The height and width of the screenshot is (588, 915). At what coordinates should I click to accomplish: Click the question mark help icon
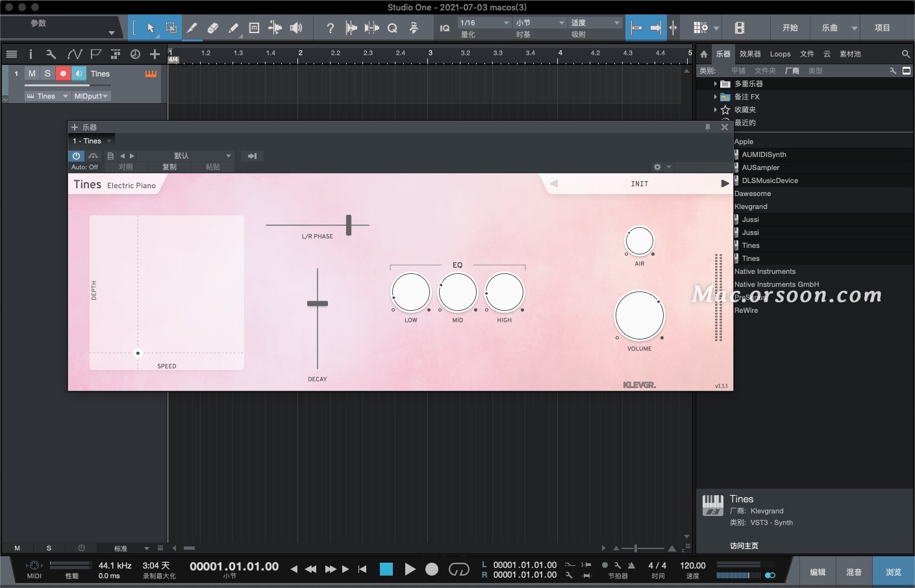pos(330,28)
